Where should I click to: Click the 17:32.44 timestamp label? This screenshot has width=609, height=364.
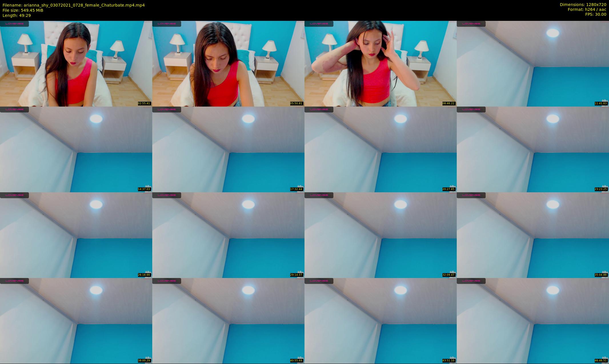(296, 189)
